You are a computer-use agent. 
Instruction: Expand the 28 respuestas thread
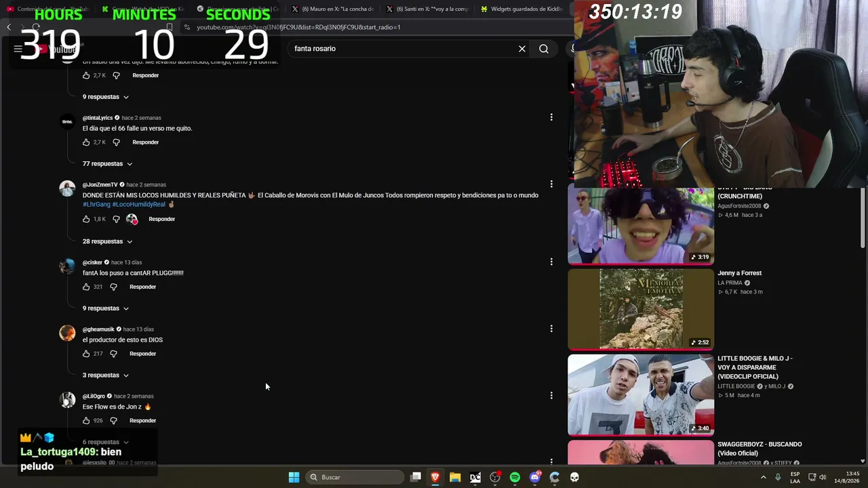click(x=107, y=241)
